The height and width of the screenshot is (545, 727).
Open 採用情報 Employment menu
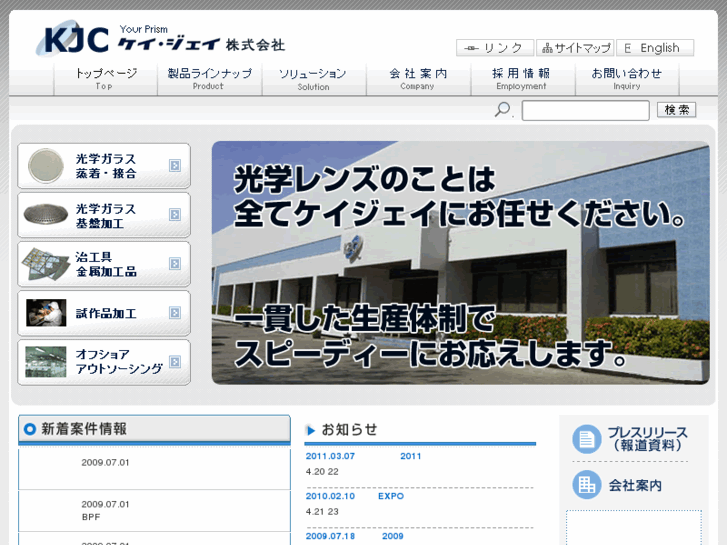click(x=523, y=79)
